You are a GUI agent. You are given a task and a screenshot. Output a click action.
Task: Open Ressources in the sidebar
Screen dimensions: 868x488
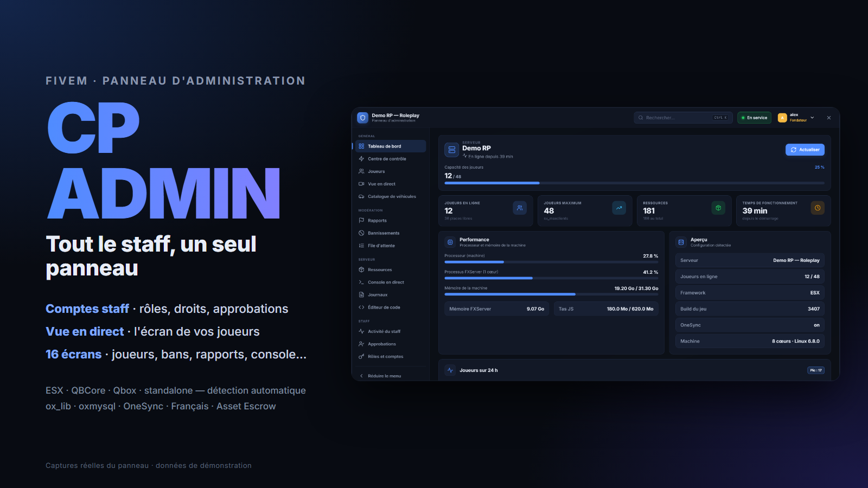391,270
